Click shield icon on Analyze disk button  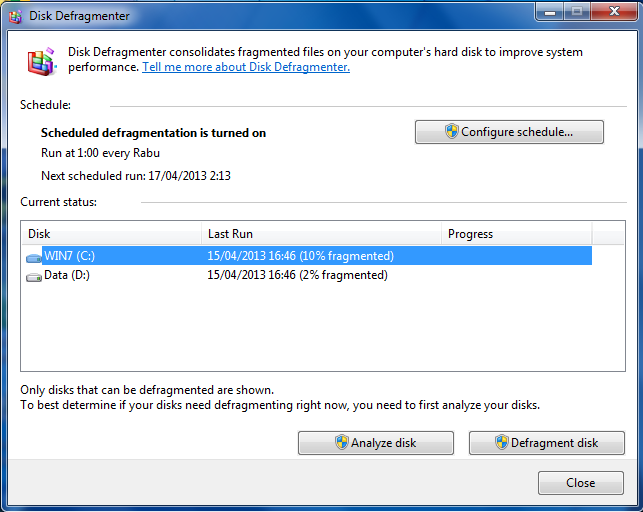point(342,443)
